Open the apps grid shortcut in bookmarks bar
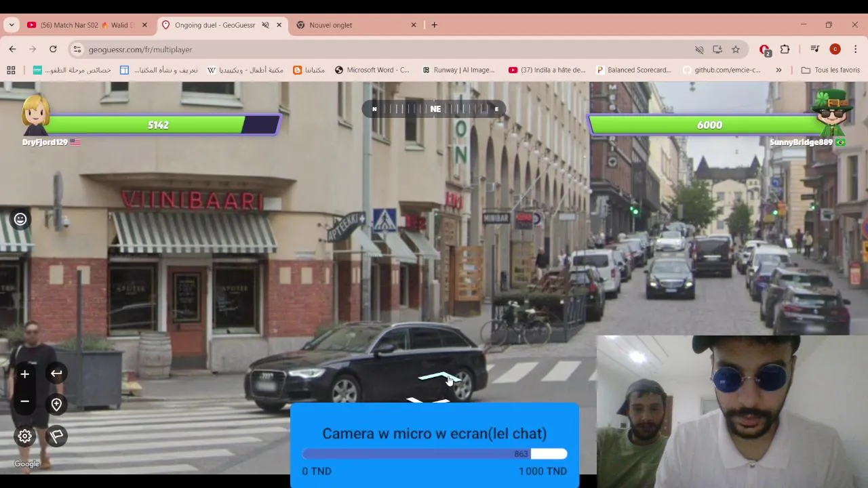The width and height of the screenshot is (868, 488). point(11,70)
